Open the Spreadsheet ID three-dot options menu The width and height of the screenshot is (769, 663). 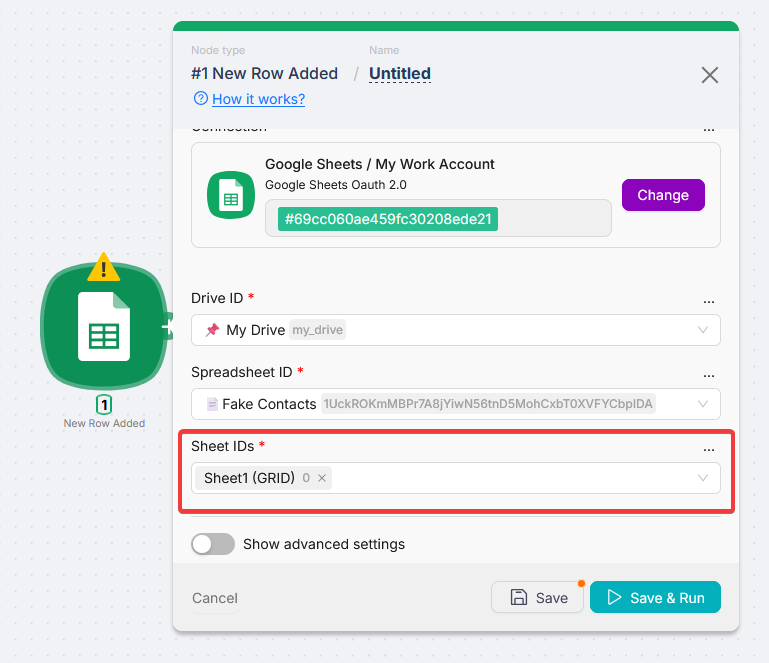pyautogui.click(x=709, y=373)
